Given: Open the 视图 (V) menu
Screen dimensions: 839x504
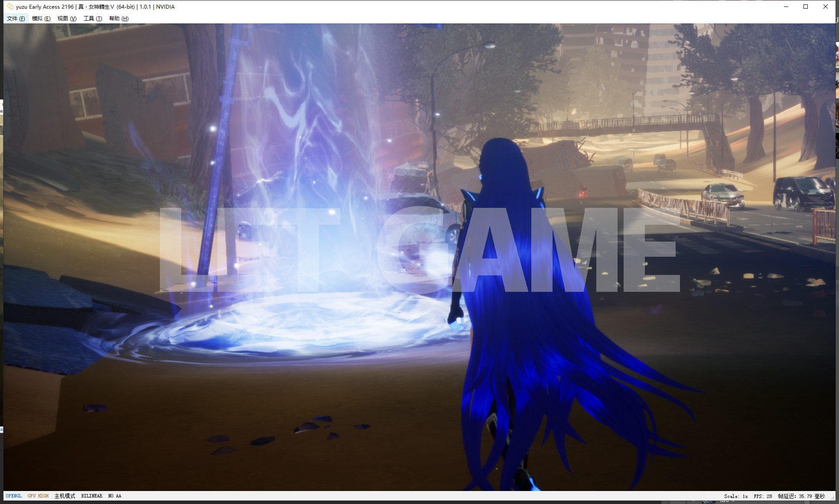Looking at the screenshot, I should (67, 19).
